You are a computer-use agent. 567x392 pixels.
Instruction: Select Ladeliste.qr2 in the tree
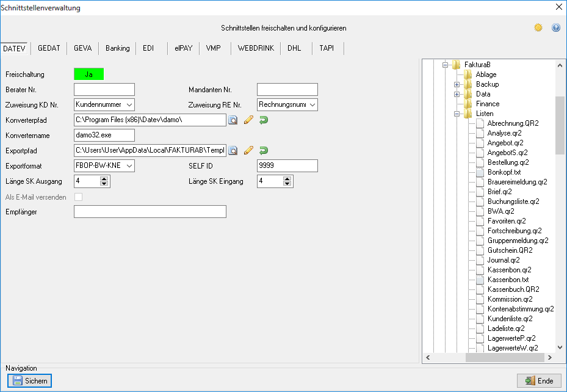pos(506,328)
